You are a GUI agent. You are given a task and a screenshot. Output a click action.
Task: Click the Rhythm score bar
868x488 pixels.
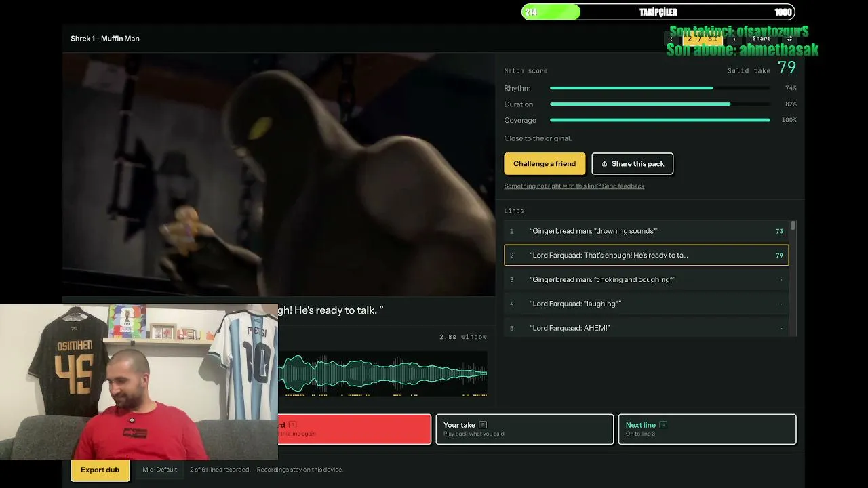660,88
